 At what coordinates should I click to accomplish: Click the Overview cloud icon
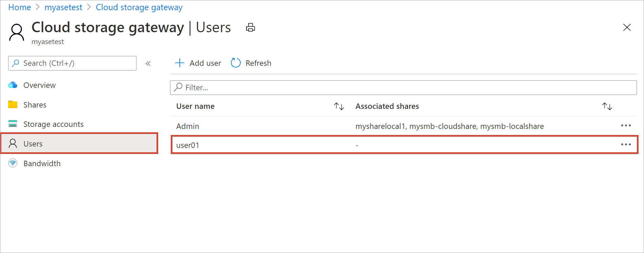point(13,85)
